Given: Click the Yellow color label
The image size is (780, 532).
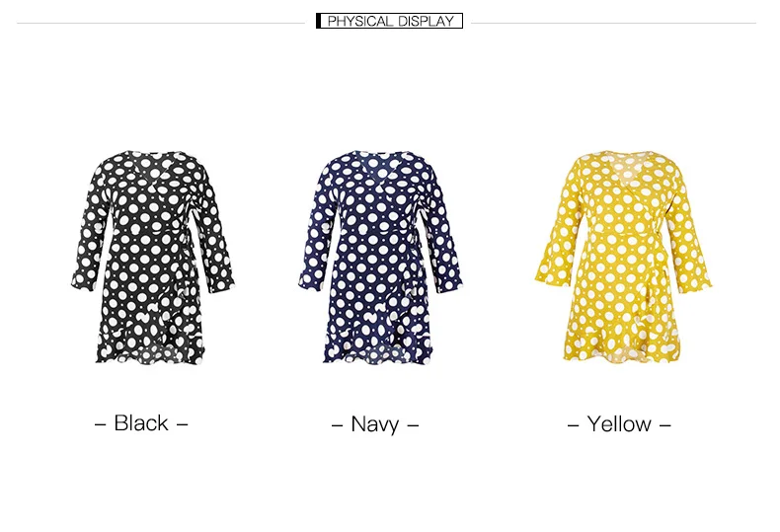Looking at the screenshot, I should coord(619,424).
